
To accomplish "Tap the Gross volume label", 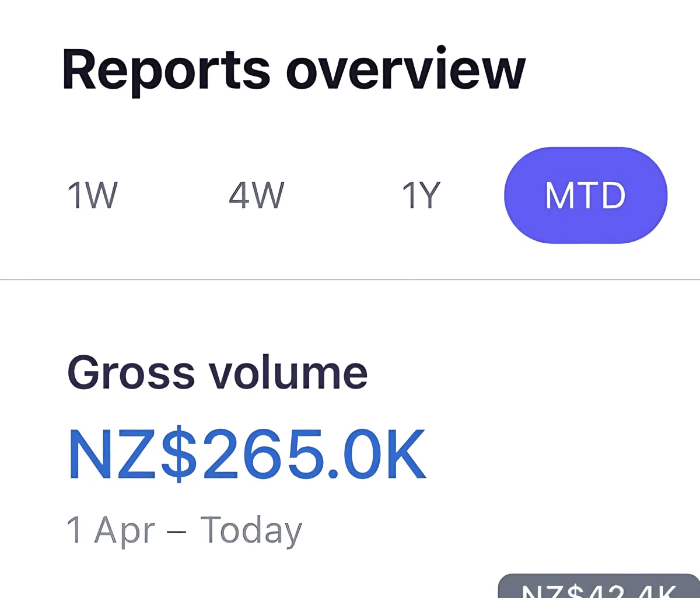I will (218, 373).
